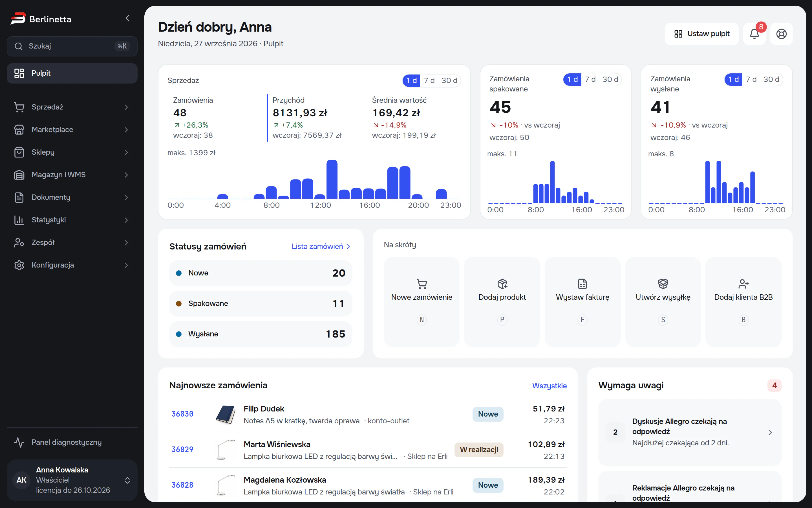Click the Wystaw fakturę document icon
This screenshot has height=508, width=812.
click(x=582, y=284)
